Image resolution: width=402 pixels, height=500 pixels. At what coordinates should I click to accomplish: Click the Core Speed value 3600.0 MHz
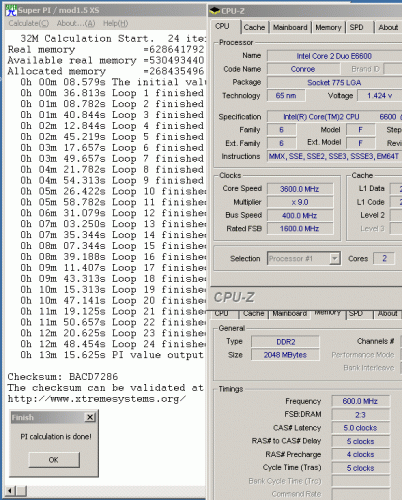pos(300,189)
